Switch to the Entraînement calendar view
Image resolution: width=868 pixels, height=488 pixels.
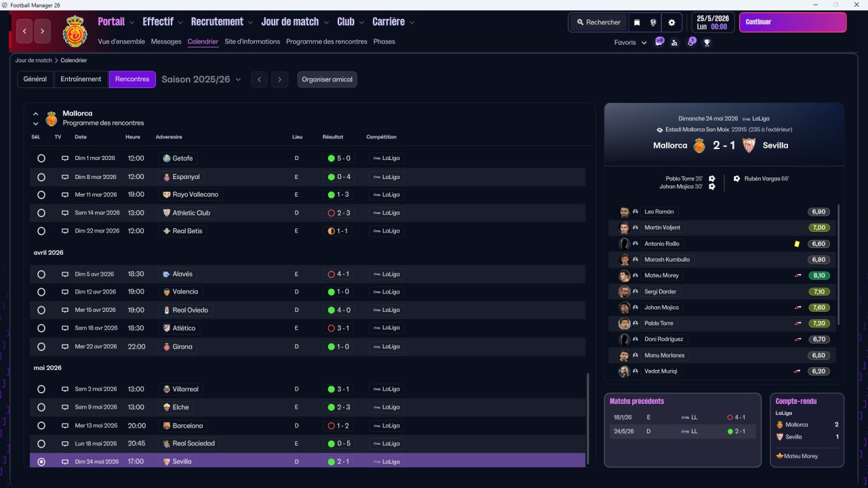81,79
